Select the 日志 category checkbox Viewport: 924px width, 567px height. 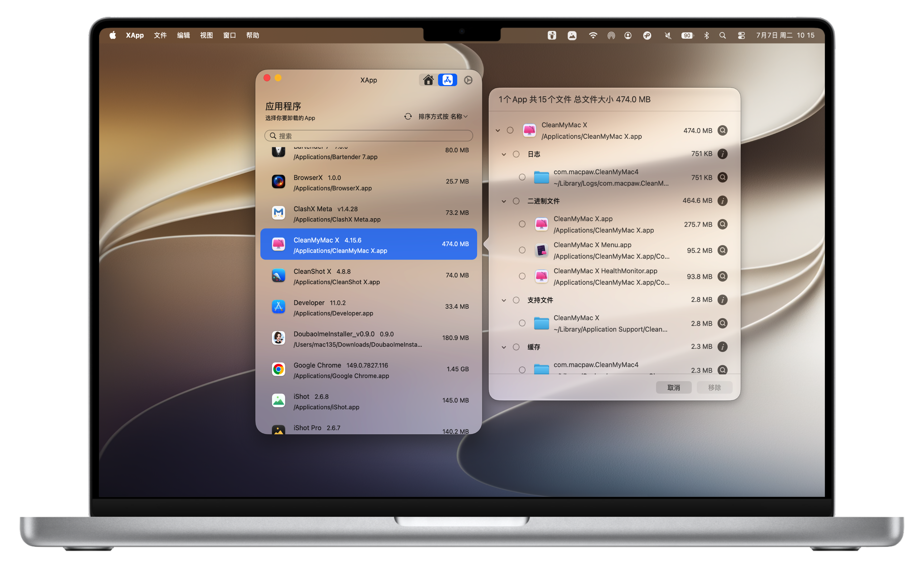click(516, 154)
